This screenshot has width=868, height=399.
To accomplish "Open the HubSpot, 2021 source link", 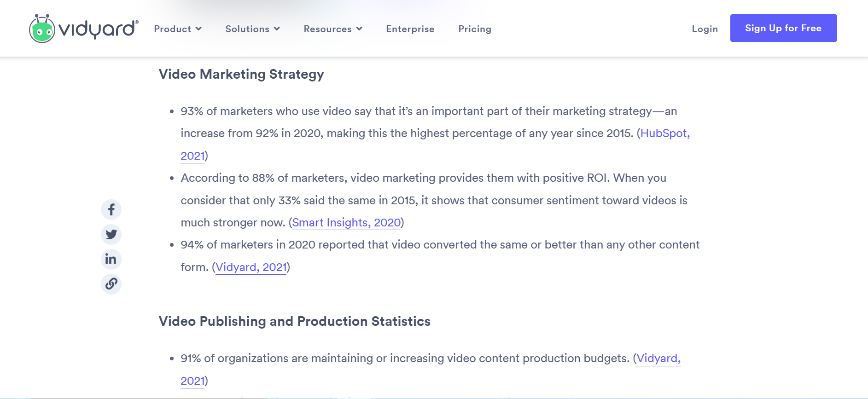I will pyautogui.click(x=664, y=133).
